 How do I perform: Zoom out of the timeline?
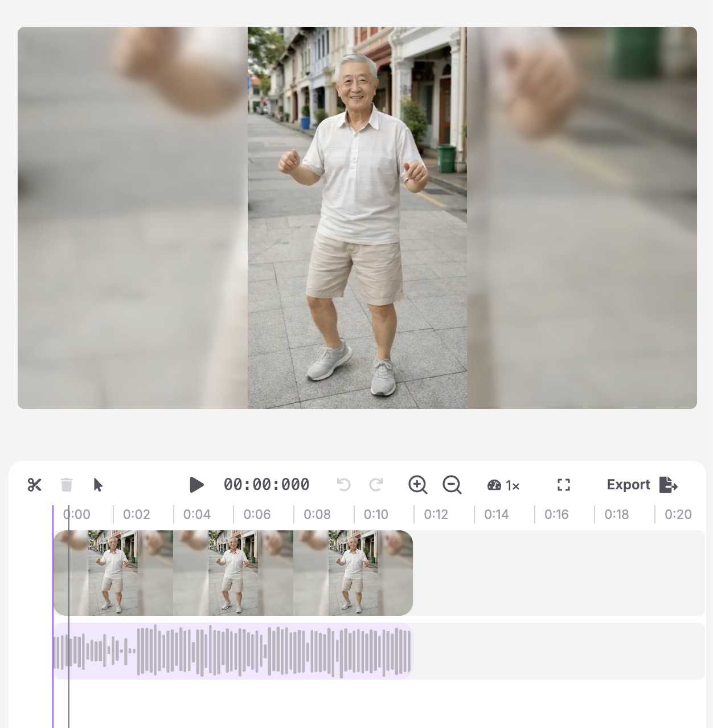coord(452,485)
